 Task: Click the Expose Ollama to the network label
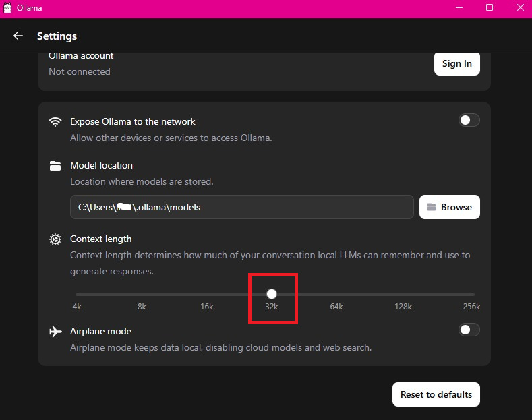(x=133, y=121)
